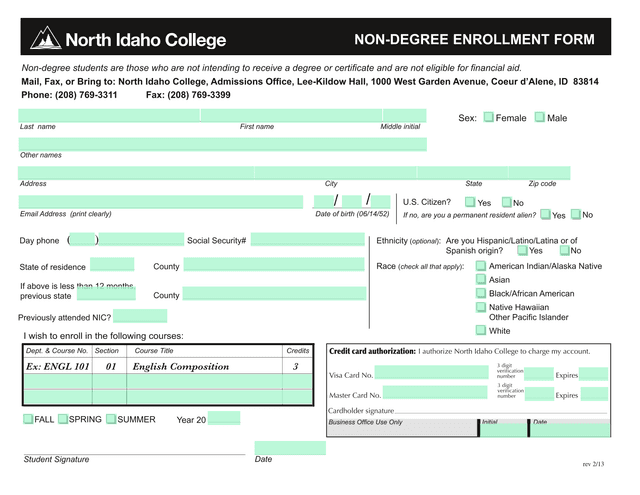Check Native Hawaiian Other Pacific Islander box
The width and height of the screenshot is (640, 495).
[x=481, y=307]
